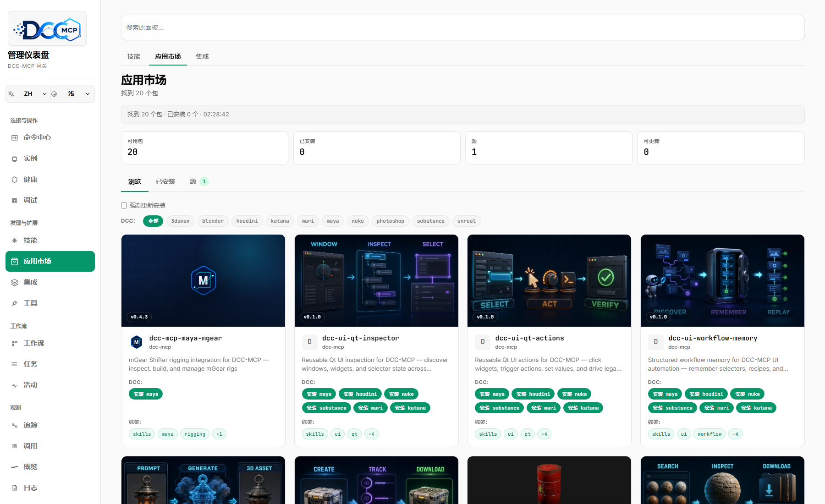Image resolution: width=825 pixels, height=504 pixels.
Task: Select the 全部 DCC filter chip
Action: tap(153, 221)
